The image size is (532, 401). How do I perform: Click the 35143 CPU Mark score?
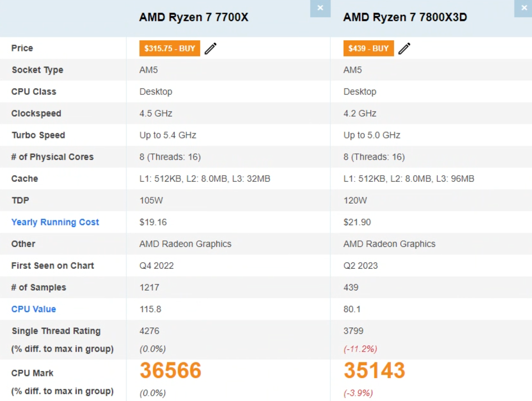374,371
